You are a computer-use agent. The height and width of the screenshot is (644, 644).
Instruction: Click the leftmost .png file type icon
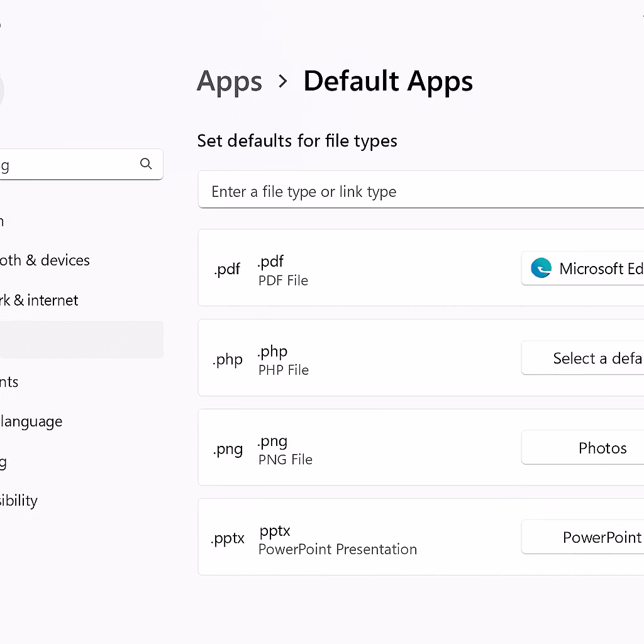[227, 449]
